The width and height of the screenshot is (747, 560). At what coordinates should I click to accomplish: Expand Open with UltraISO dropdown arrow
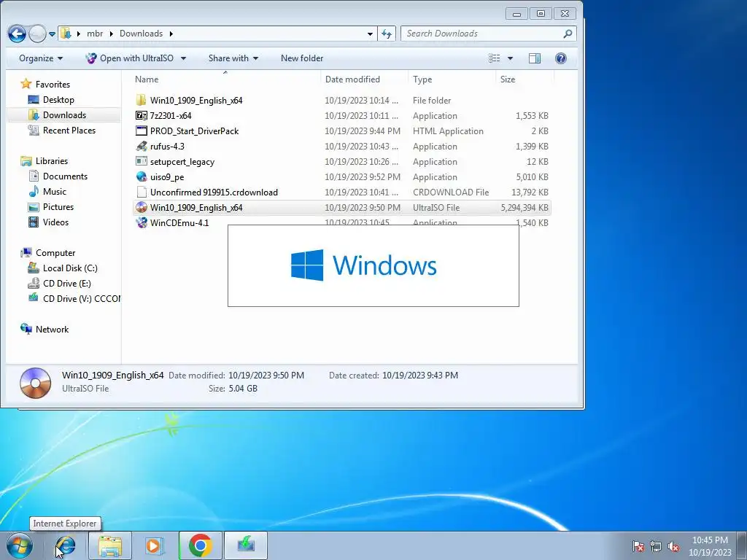[x=183, y=58]
